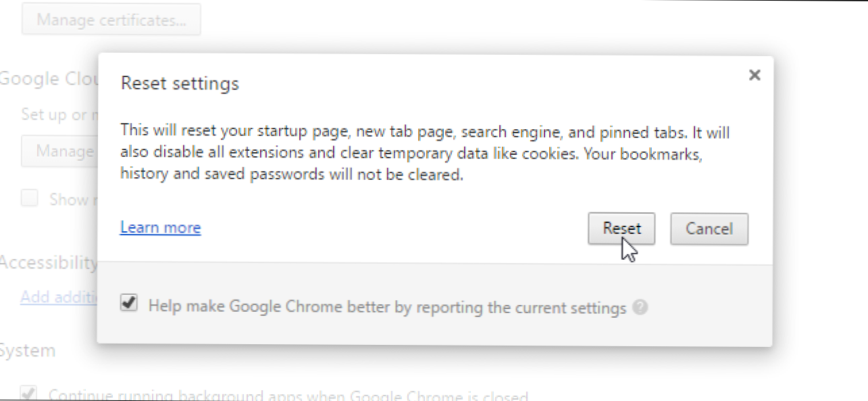Dismiss the dialog using Cancel
868x401 pixels.
point(709,229)
